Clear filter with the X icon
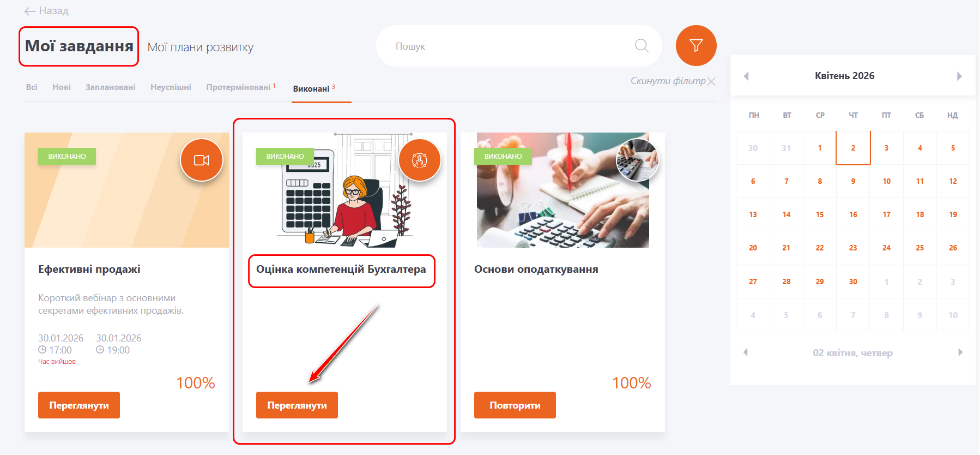980x455 pixels. coord(711,81)
